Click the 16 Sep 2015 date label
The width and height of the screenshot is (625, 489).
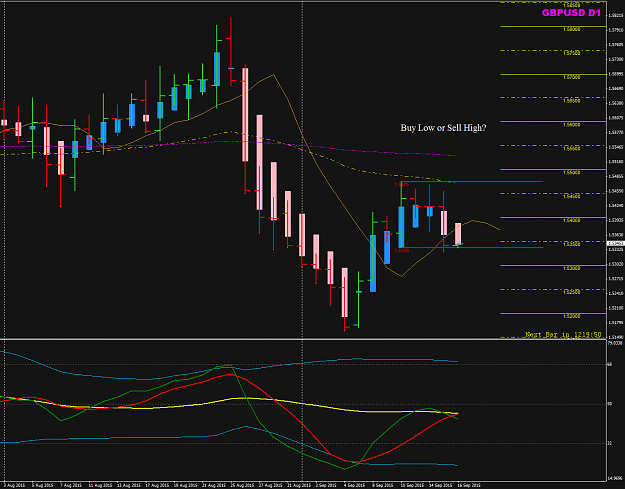tap(469, 485)
